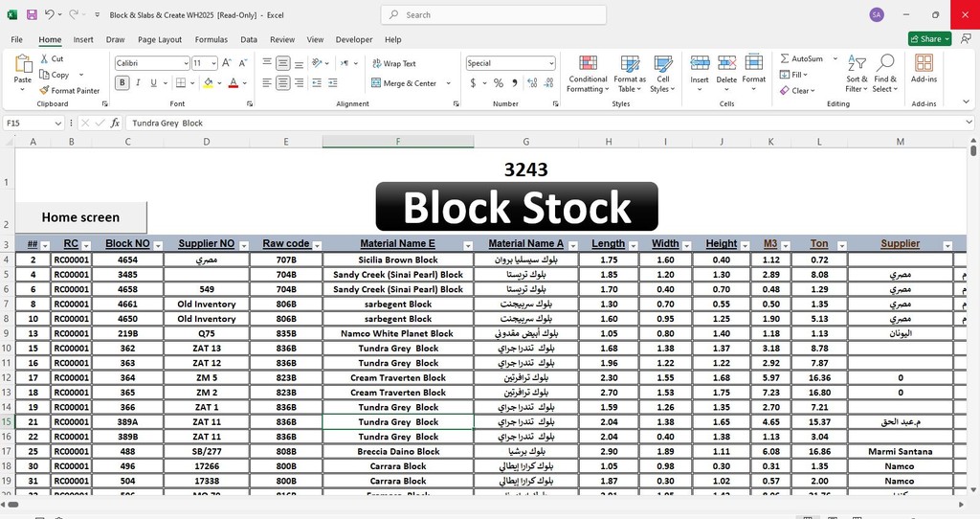Screen dimensions: 980x519
Task: Open Conditional Formatting in Styles group
Action: click(x=588, y=72)
